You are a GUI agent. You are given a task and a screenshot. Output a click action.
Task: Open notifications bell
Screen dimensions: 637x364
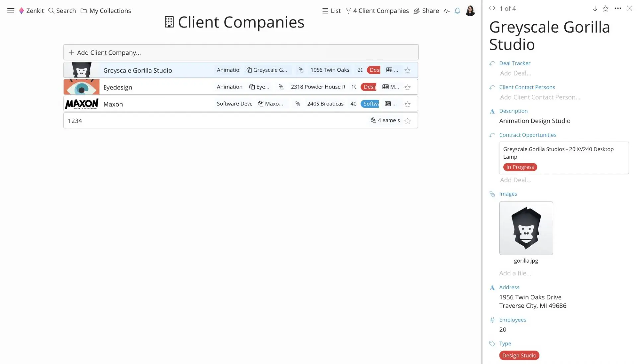(x=457, y=11)
